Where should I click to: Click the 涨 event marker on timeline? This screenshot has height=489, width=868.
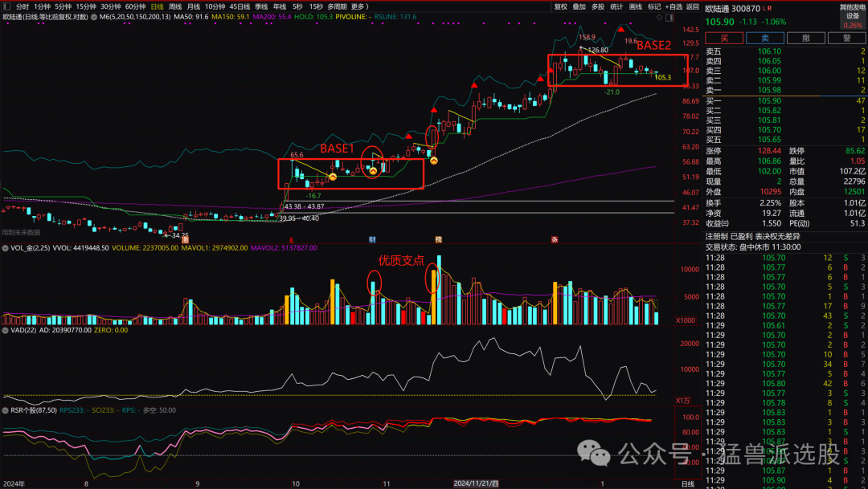coord(554,239)
